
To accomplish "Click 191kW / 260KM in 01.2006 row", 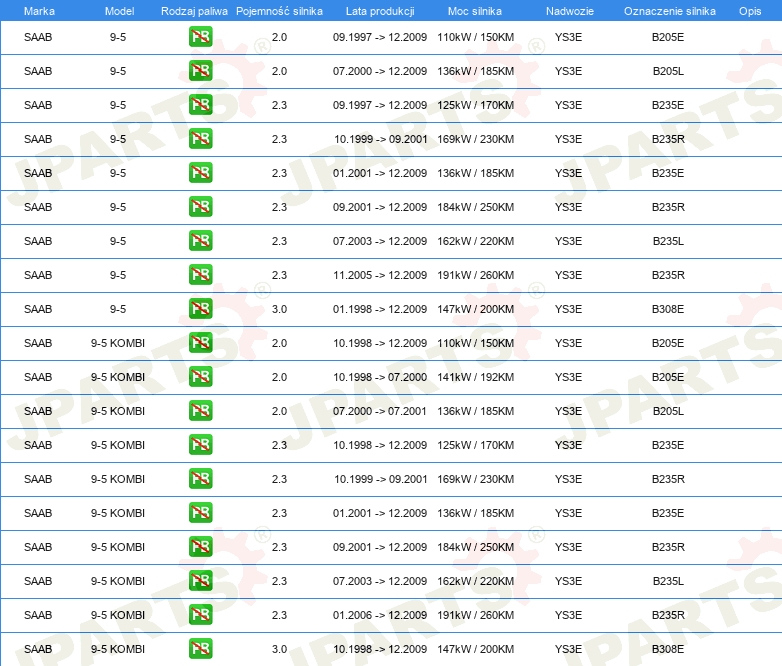I will (x=475, y=615).
